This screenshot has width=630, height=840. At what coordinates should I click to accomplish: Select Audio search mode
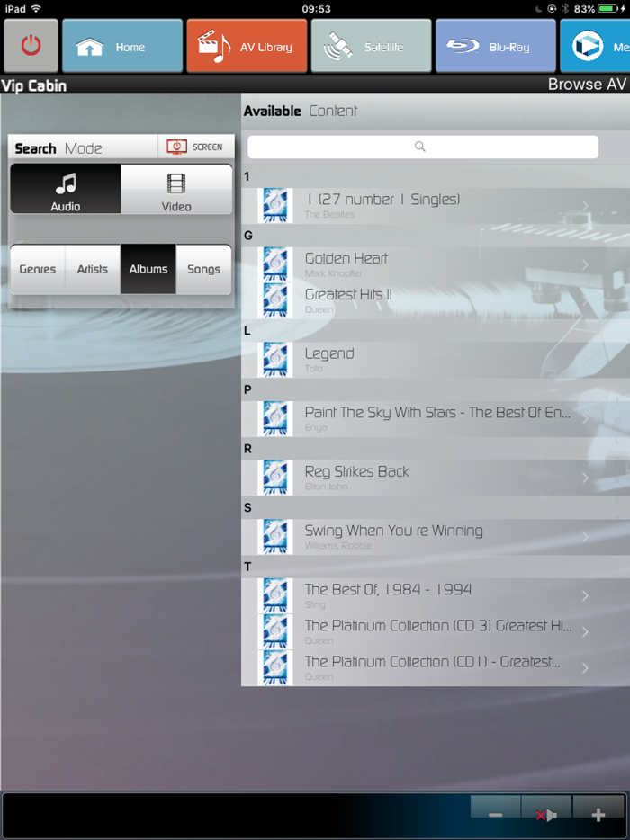(66, 189)
